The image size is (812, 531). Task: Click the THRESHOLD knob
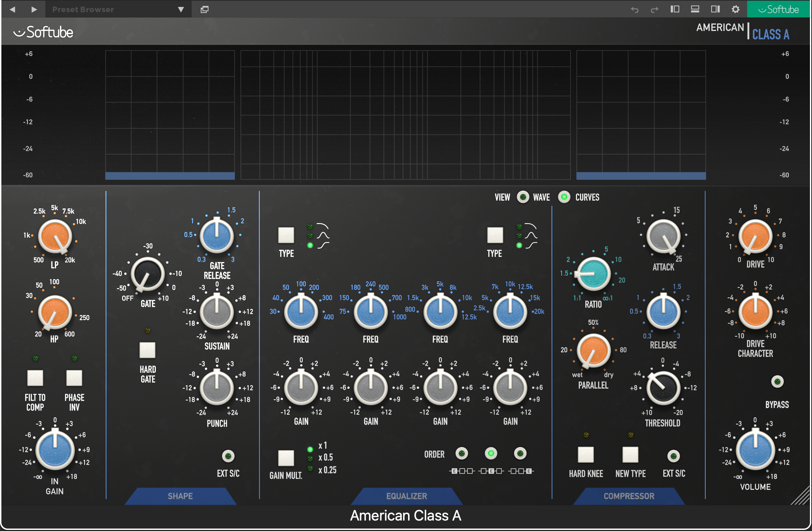[x=663, y=388]
